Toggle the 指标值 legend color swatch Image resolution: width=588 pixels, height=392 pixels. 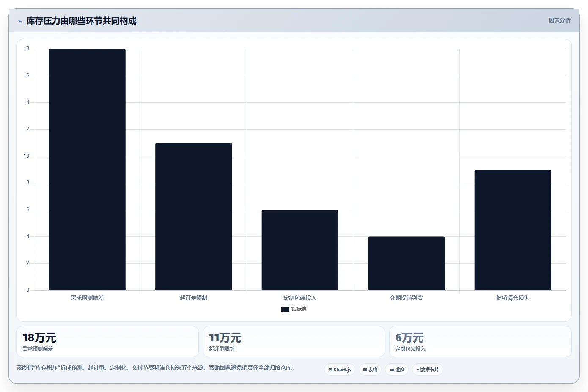coord(285,310)
